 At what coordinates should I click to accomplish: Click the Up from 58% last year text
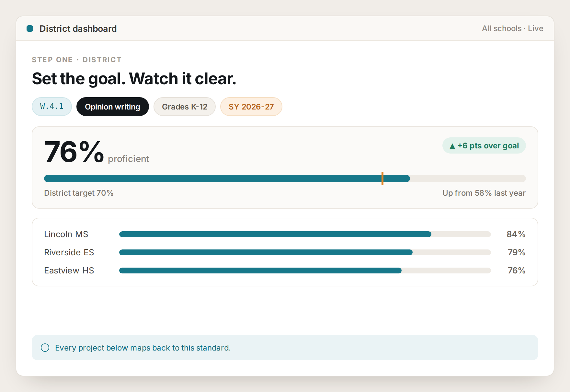click(x=484, y=193)
